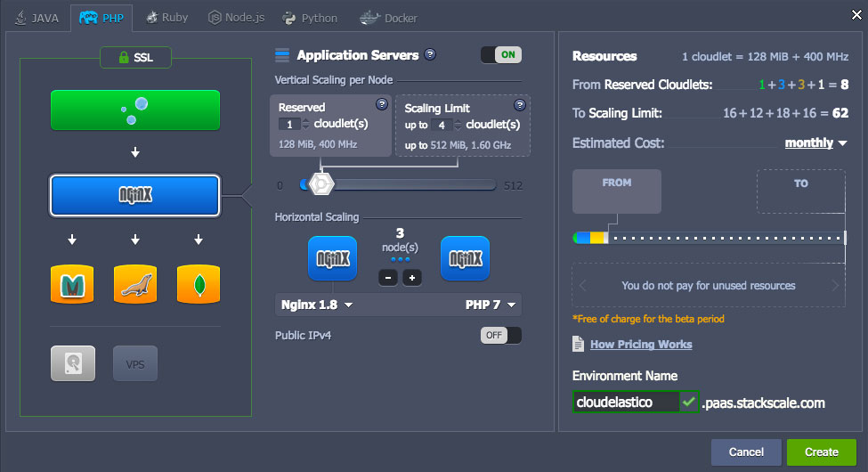Click the Application Servers layer icon

coord(282,55)
